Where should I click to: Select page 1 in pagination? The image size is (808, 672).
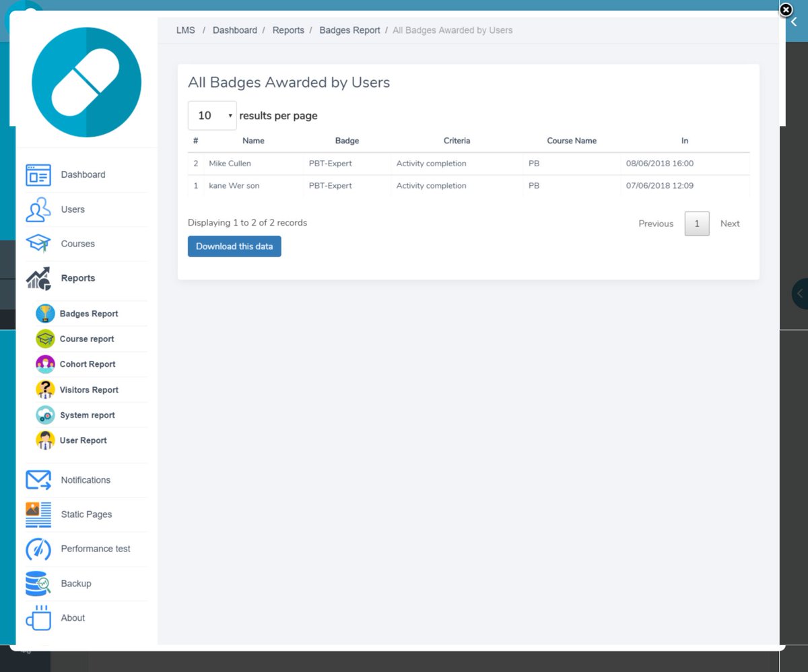point(697,224)
